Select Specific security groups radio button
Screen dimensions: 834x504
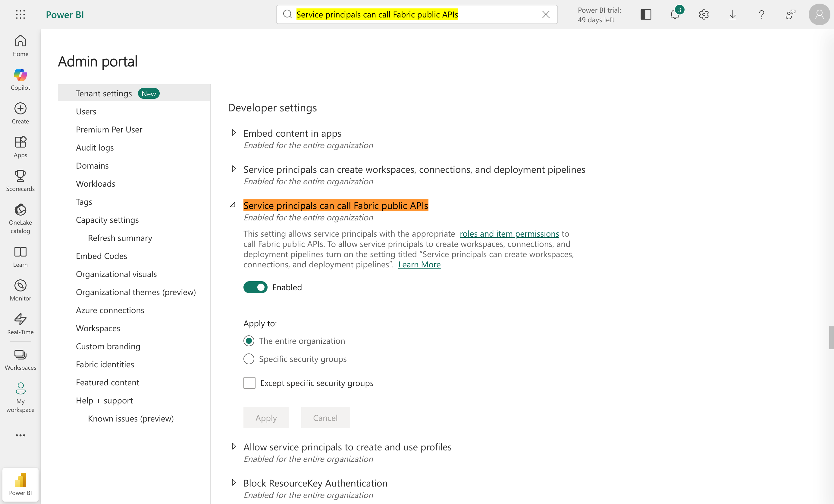coord(249,359)
